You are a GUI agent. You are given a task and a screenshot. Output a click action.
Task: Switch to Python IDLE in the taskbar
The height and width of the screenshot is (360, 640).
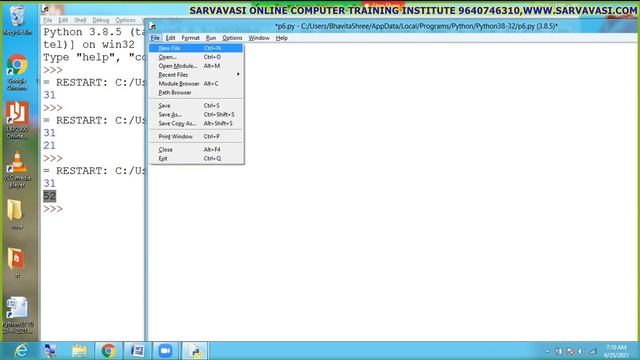click(x=195, y=351)
